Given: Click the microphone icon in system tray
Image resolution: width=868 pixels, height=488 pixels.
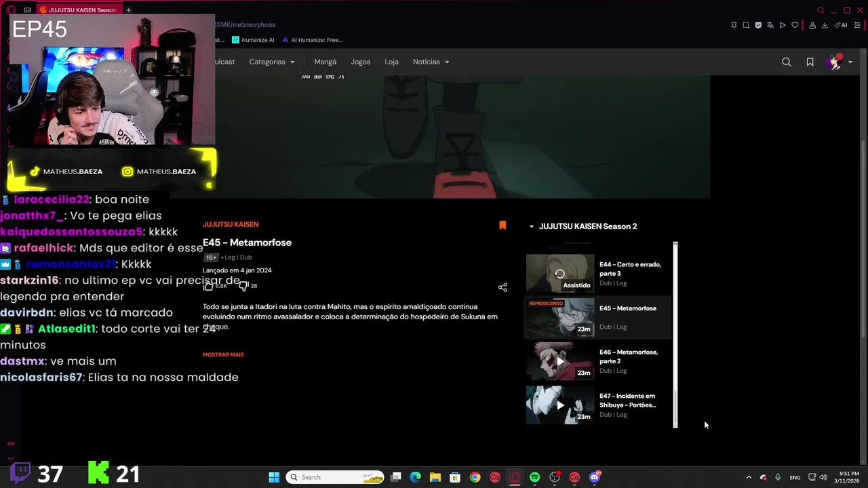Looking at the screenshot, I should click(x=778, y=477).
